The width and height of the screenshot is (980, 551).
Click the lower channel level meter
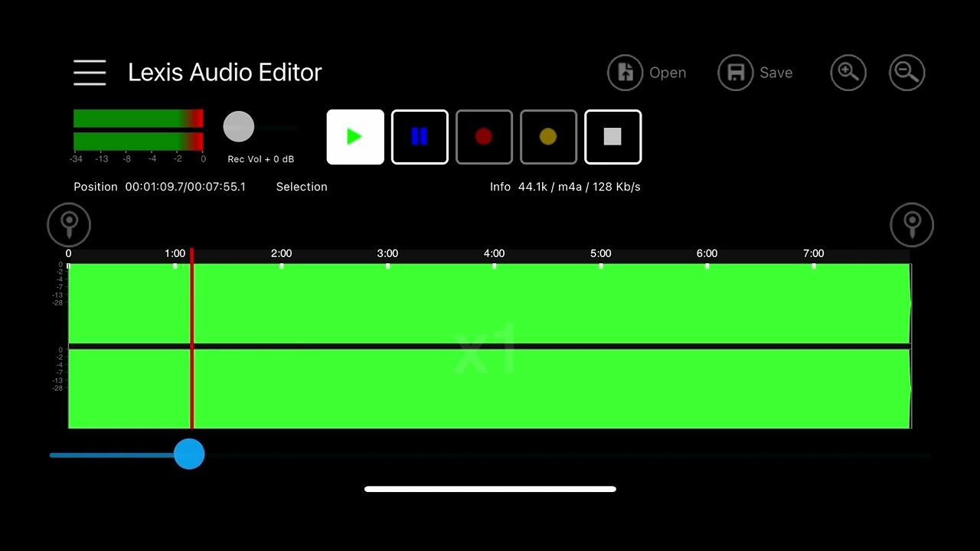pos(139,142)
